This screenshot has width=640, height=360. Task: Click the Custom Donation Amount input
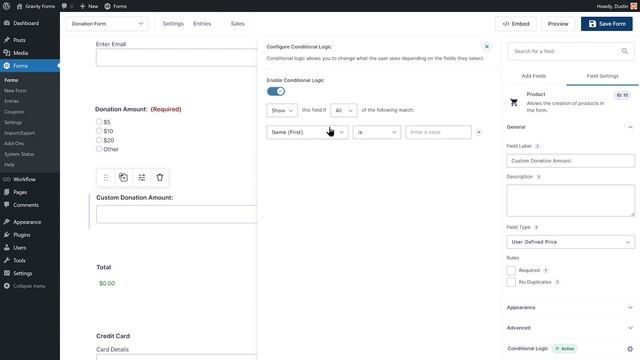tap(176, 214)
